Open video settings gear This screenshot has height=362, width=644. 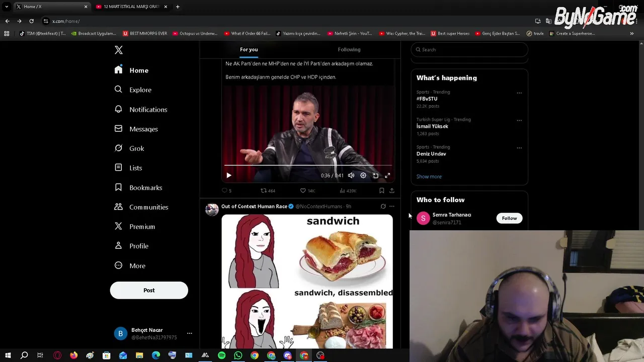point(363,175)
